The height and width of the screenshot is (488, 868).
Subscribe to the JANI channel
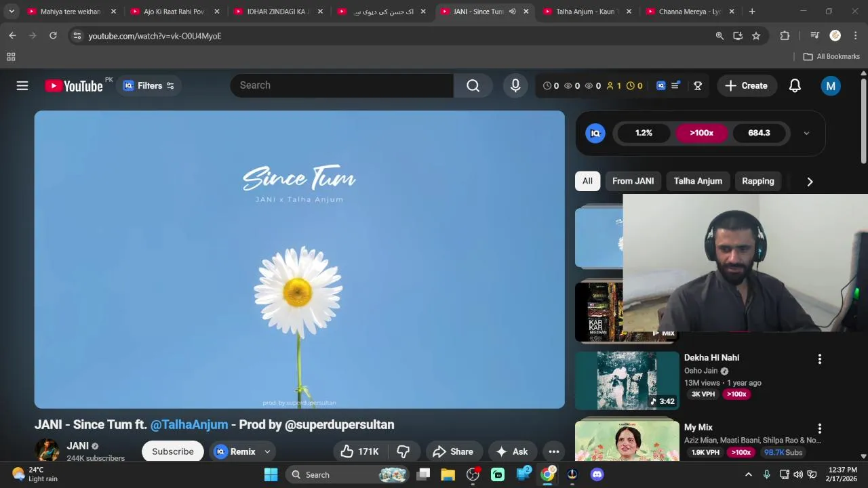point(173,451)
